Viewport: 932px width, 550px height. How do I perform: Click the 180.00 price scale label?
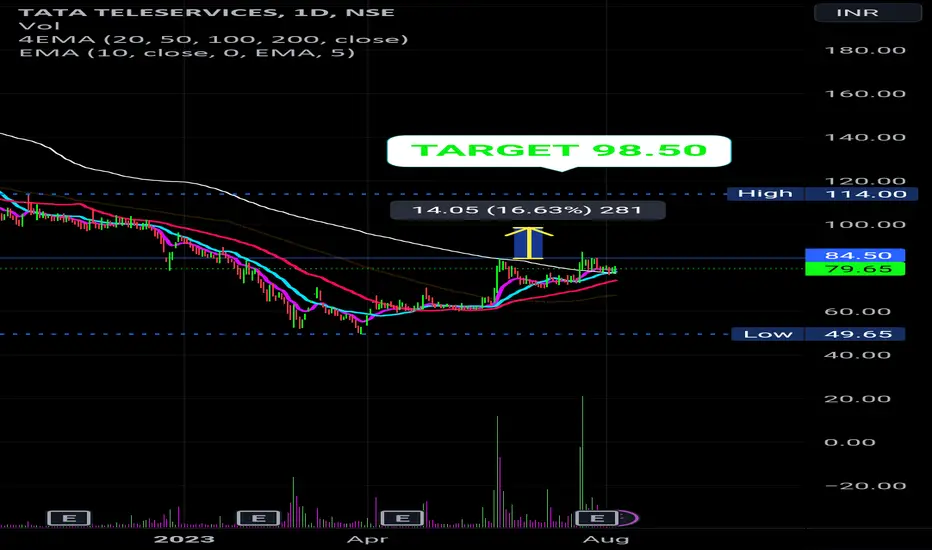point(865,50)
